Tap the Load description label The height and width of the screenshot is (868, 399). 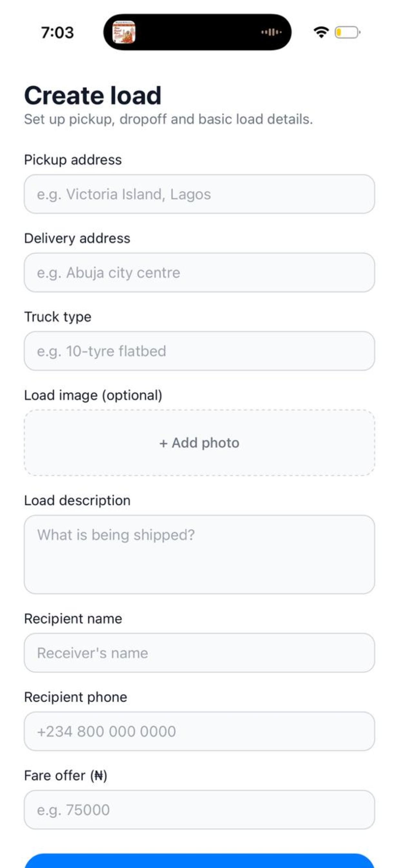[77, 501]
